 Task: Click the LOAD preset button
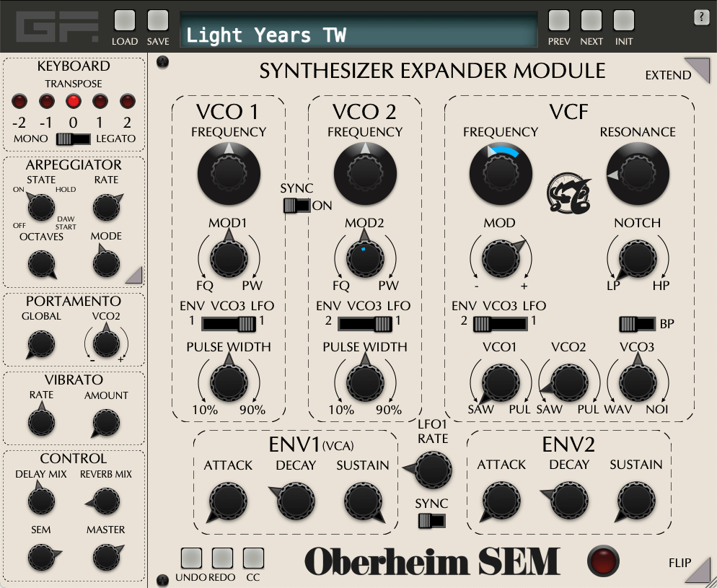(124, 21)
